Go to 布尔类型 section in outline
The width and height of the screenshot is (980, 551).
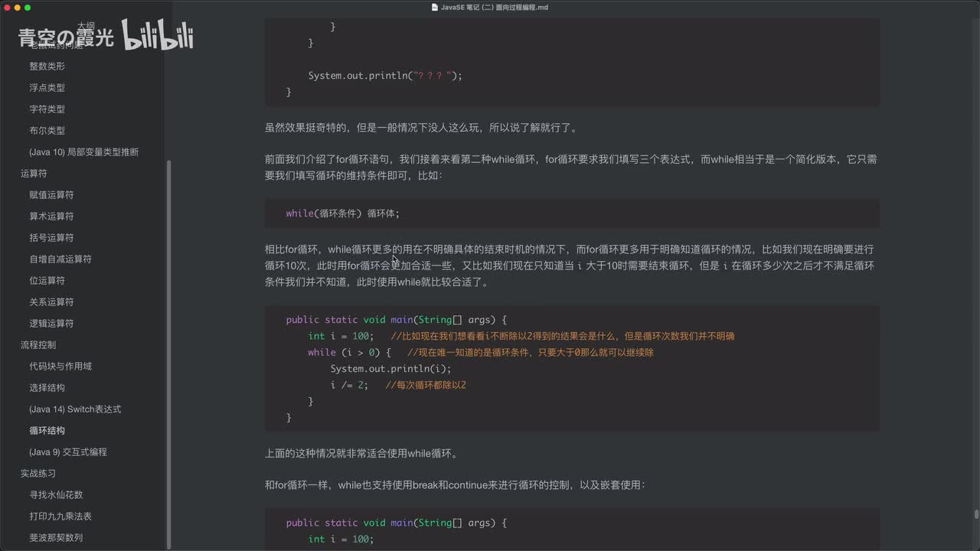point(47,131)
